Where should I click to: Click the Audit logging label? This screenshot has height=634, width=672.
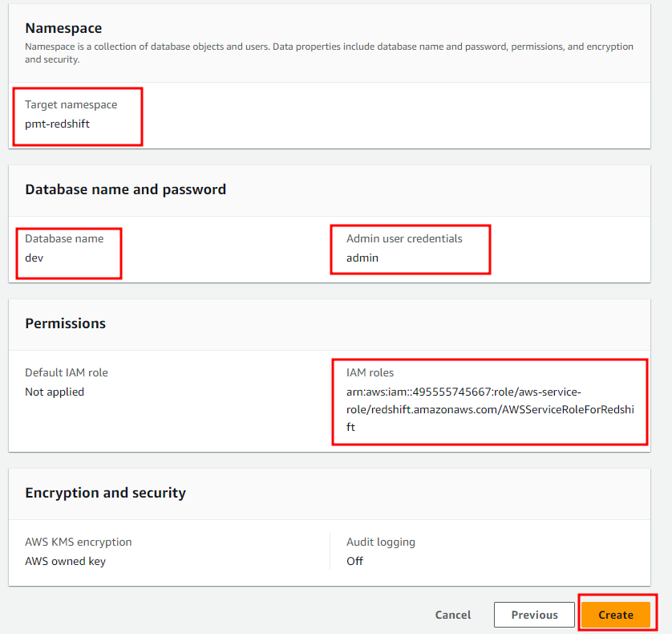click(381, 542)
